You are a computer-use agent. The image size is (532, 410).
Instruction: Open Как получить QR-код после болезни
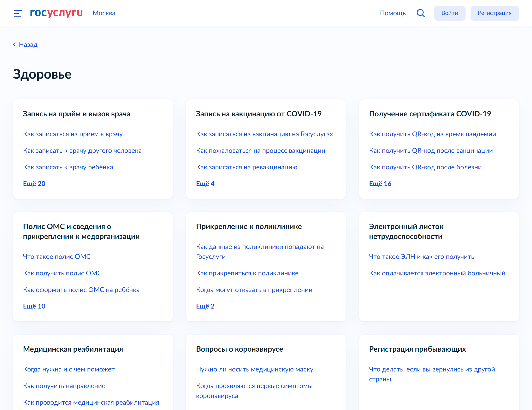tap(425, 167)
